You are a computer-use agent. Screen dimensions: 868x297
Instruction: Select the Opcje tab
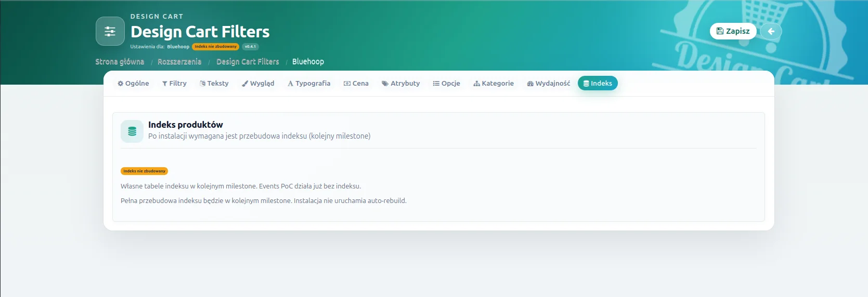coord(447,83)
